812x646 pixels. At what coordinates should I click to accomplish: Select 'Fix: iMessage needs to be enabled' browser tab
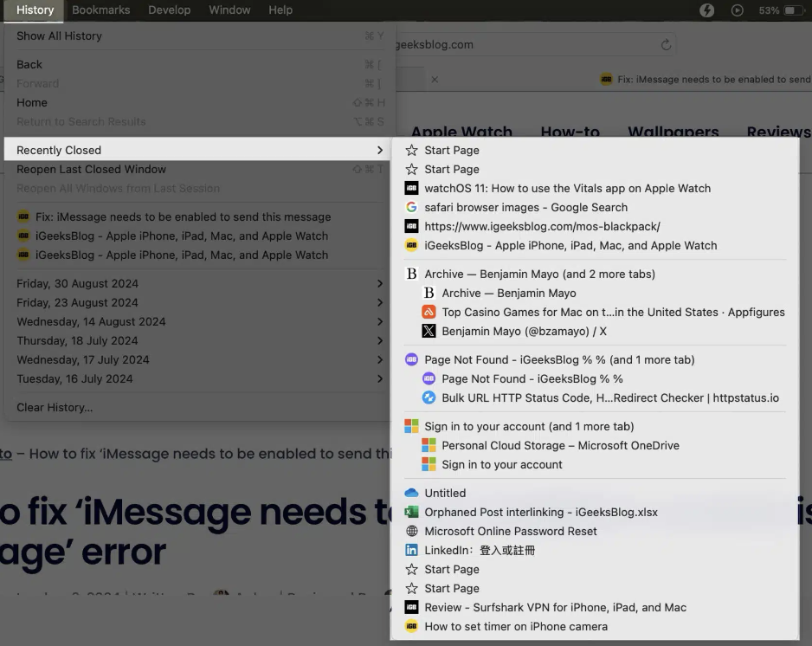tap(705, 80)
